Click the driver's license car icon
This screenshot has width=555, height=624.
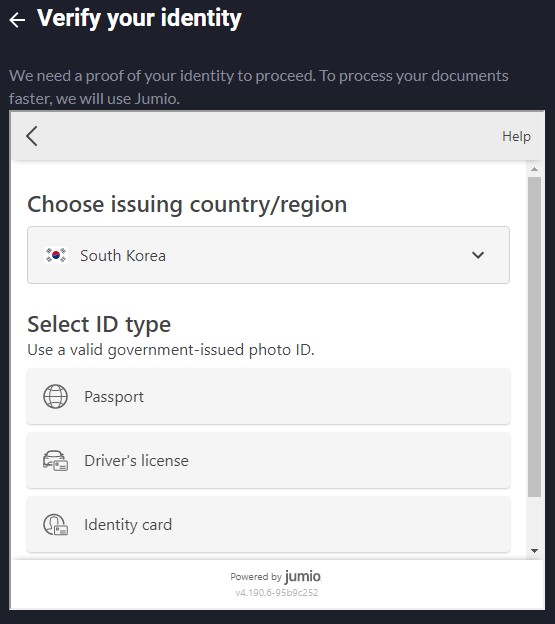55,461
